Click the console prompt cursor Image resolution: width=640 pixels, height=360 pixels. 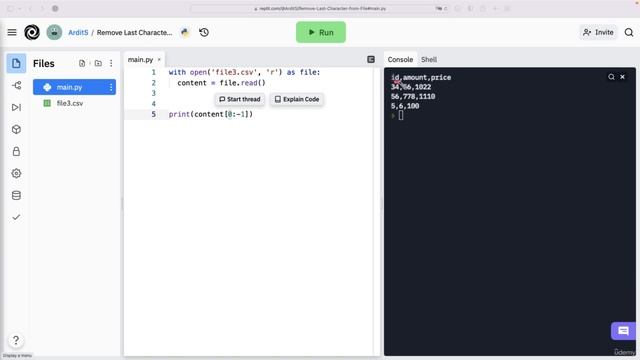pos(401,116)
